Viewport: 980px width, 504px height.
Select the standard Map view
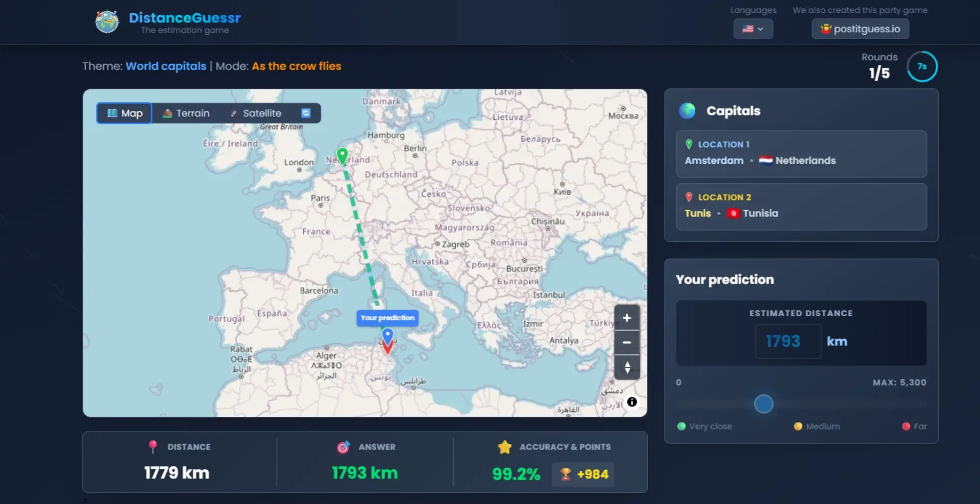(125, 113)
